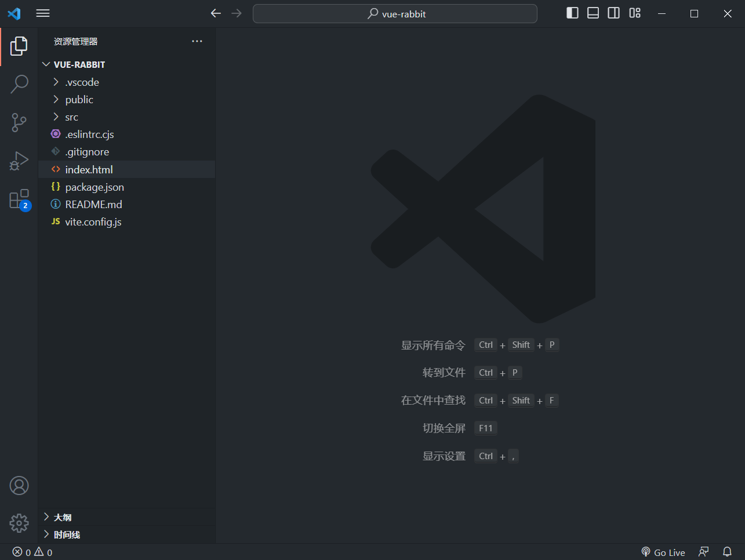745x560 pixels.
Task: Expand the .vscode folder
Action: pos(126,82)
